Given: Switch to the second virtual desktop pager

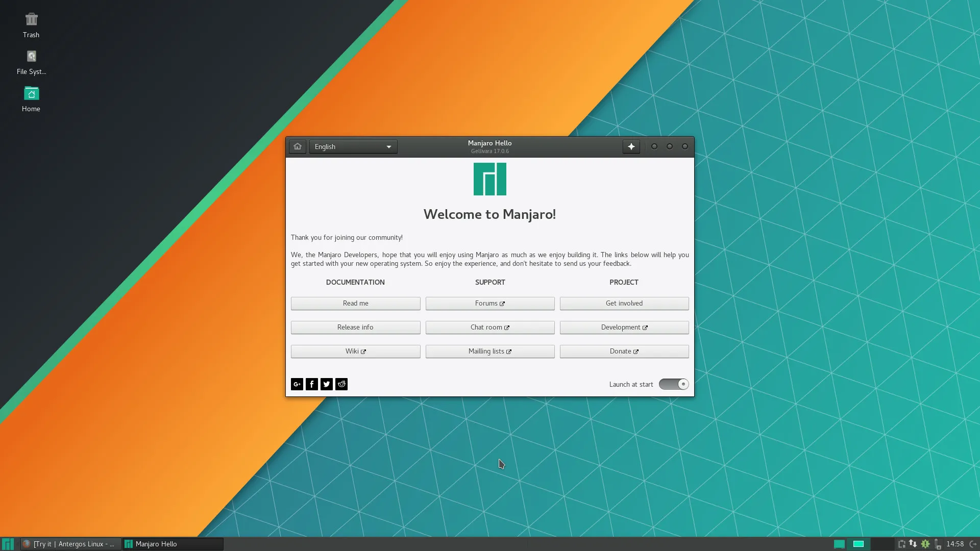Looking at the screenshot, I should (859, 544).
